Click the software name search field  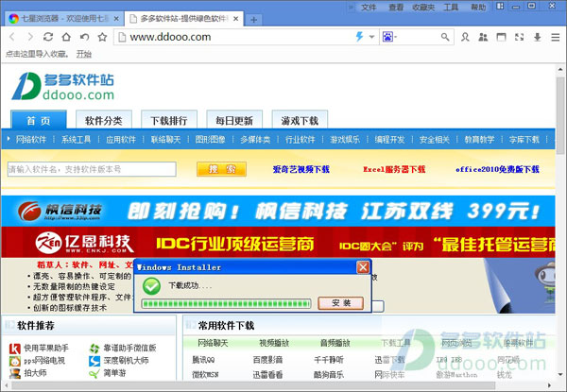click(x=92, y=169)
